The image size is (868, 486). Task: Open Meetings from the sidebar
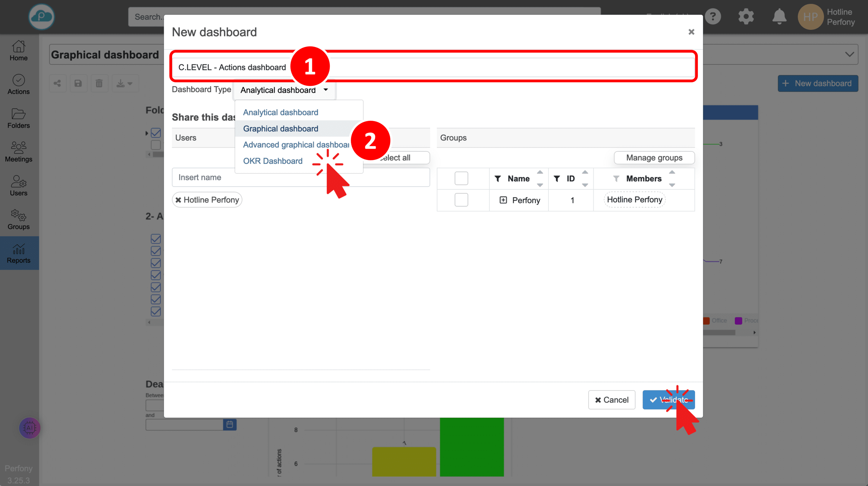click(x=18, y=152)
